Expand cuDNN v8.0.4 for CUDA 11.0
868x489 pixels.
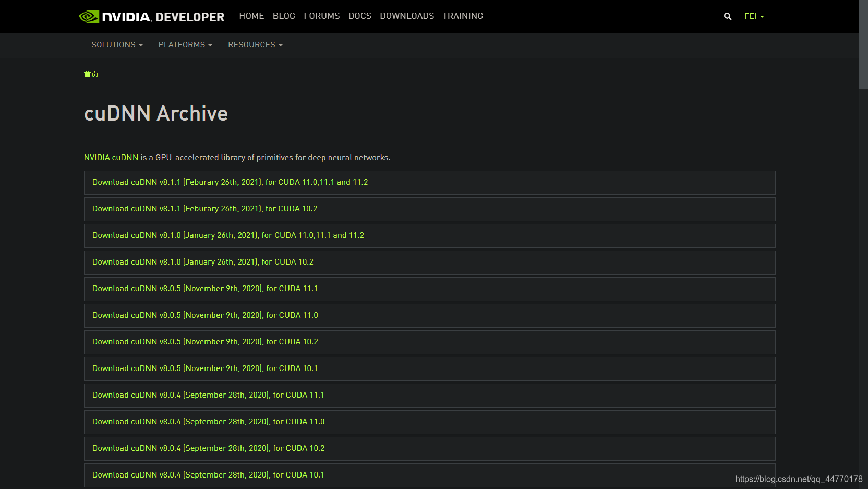pos(429,422)
